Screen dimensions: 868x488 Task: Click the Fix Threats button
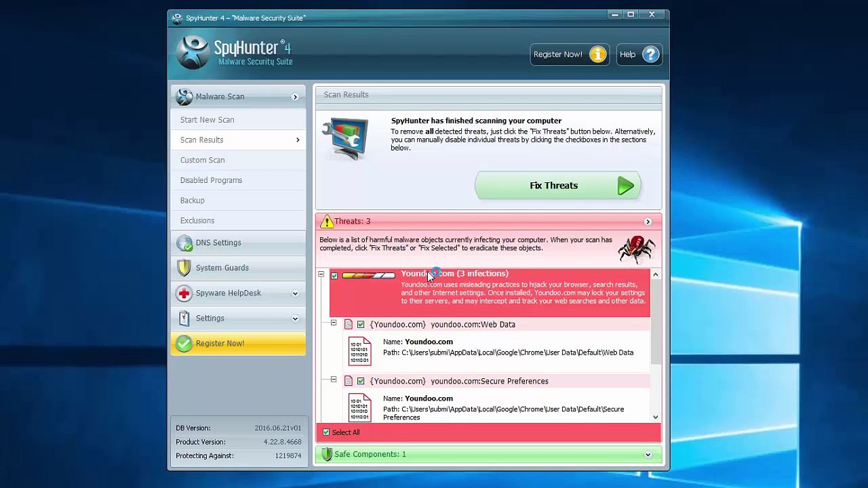coord(557,186)
